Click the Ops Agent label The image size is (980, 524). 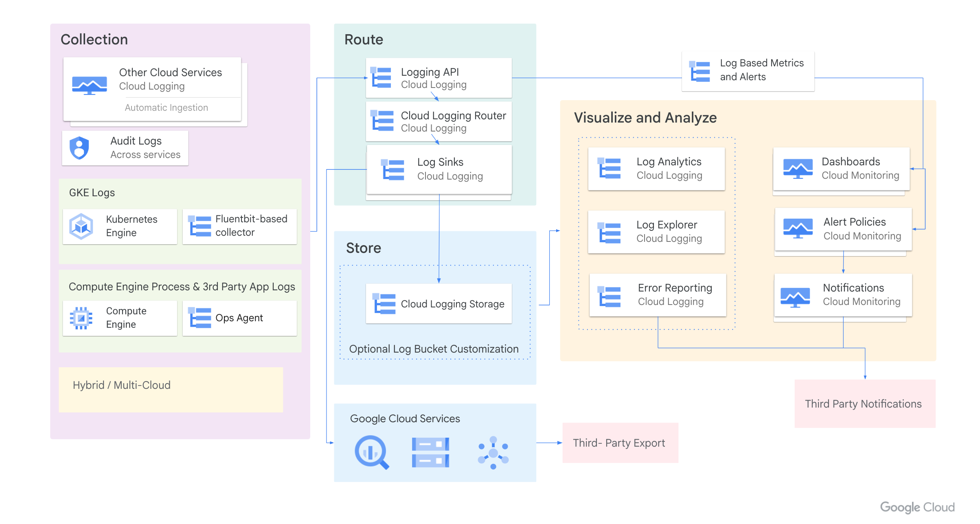(239, 318)
